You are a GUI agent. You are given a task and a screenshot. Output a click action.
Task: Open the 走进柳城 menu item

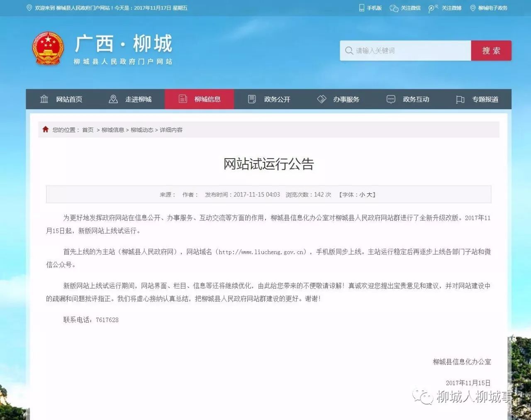[138, 99]
